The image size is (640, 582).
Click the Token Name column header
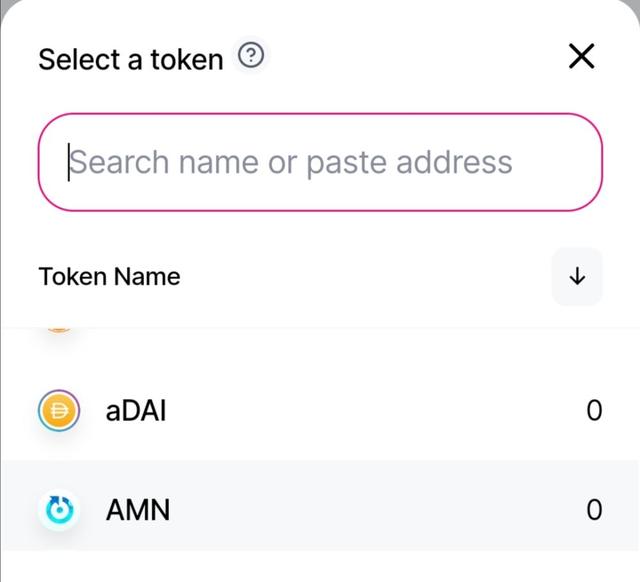tap(109, 277)
